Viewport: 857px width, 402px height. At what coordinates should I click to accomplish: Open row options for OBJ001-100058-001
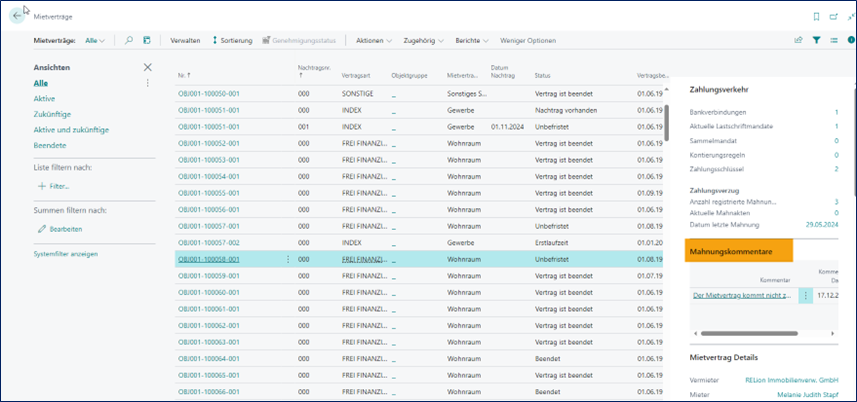pos(288,259)
